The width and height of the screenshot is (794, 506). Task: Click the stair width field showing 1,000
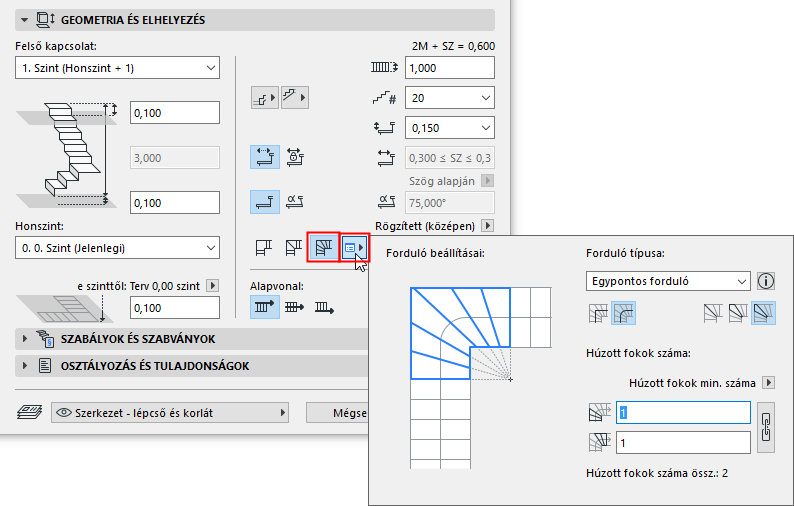(x=449, y=68)
